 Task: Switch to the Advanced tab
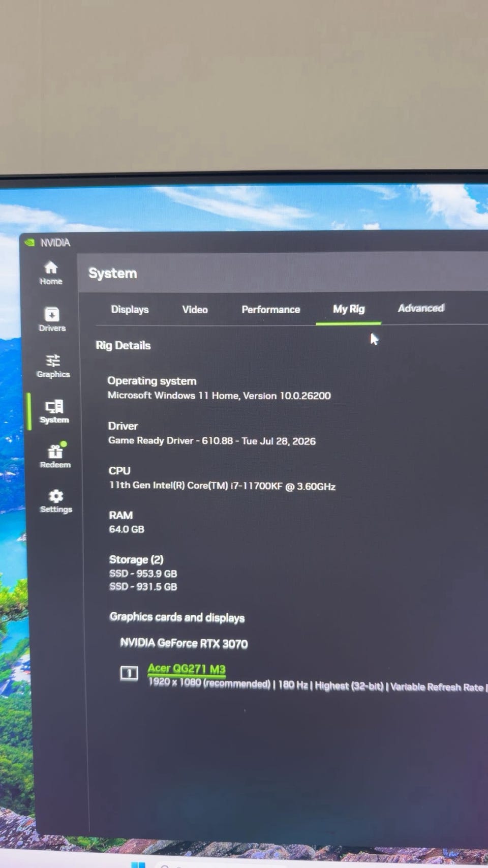pos(421,308)
